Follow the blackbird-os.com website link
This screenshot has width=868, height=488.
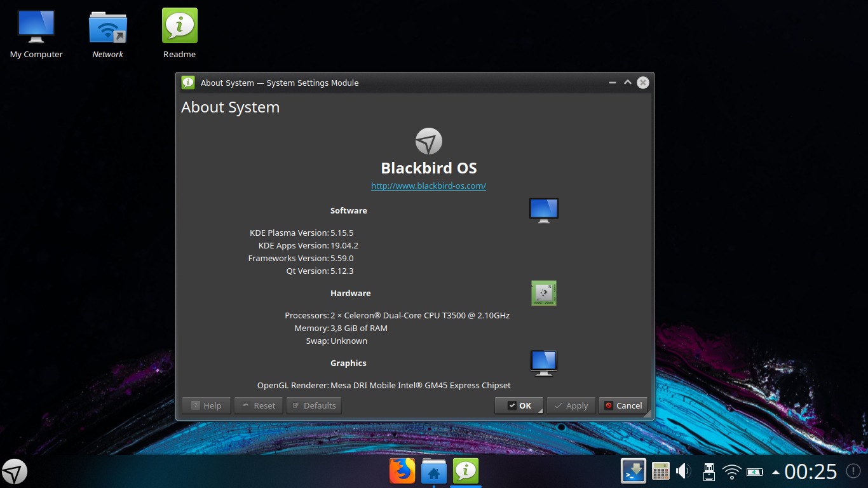(x=429, y=186)
